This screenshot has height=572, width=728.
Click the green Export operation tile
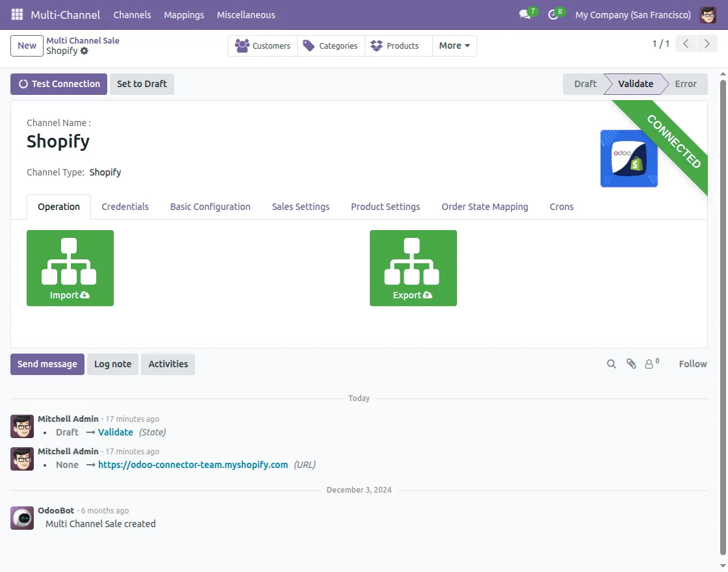[413, 268]
